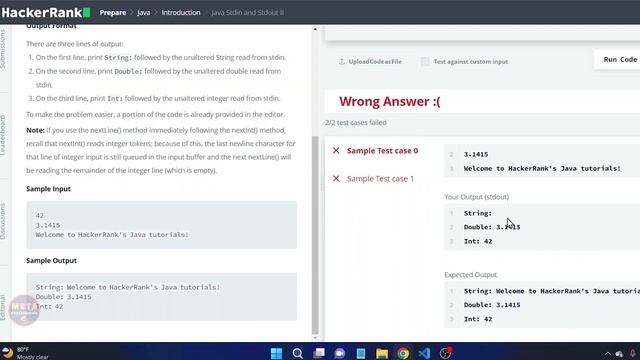
Task: Open the blue notepad app on taskbar
Action: pos(361,353)
